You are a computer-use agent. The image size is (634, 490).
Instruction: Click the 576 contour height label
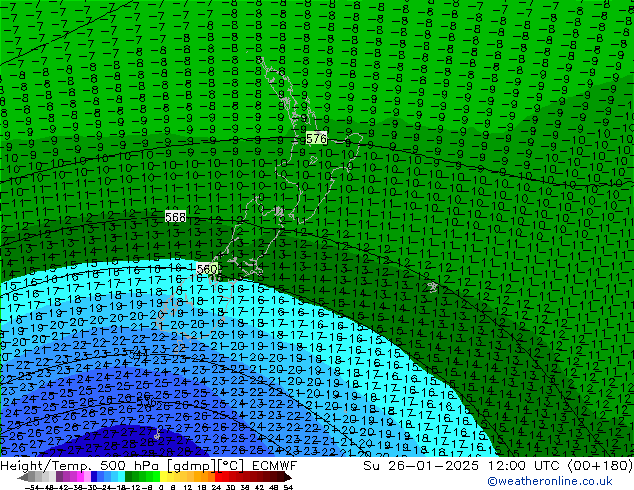tap(316, 139)
